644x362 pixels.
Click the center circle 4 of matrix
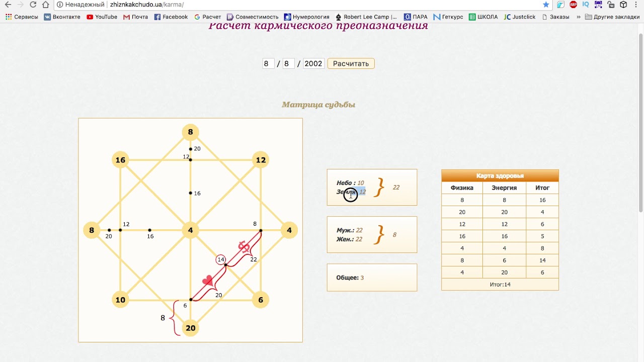click(190, 230)
